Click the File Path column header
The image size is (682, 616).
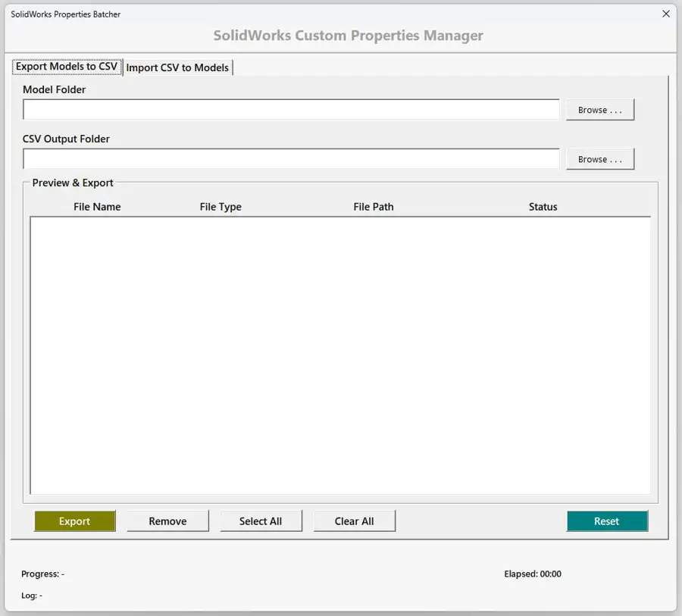click(373, 206)
